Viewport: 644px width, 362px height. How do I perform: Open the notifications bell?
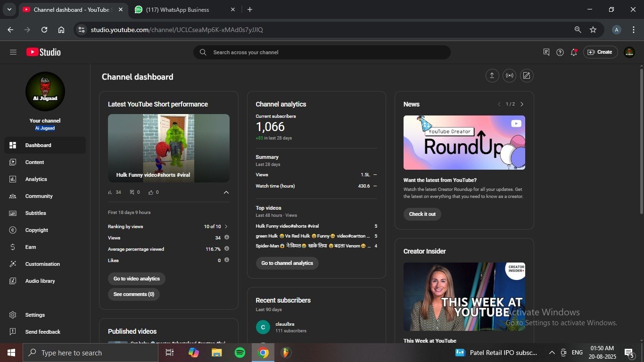tap(574, 52)
